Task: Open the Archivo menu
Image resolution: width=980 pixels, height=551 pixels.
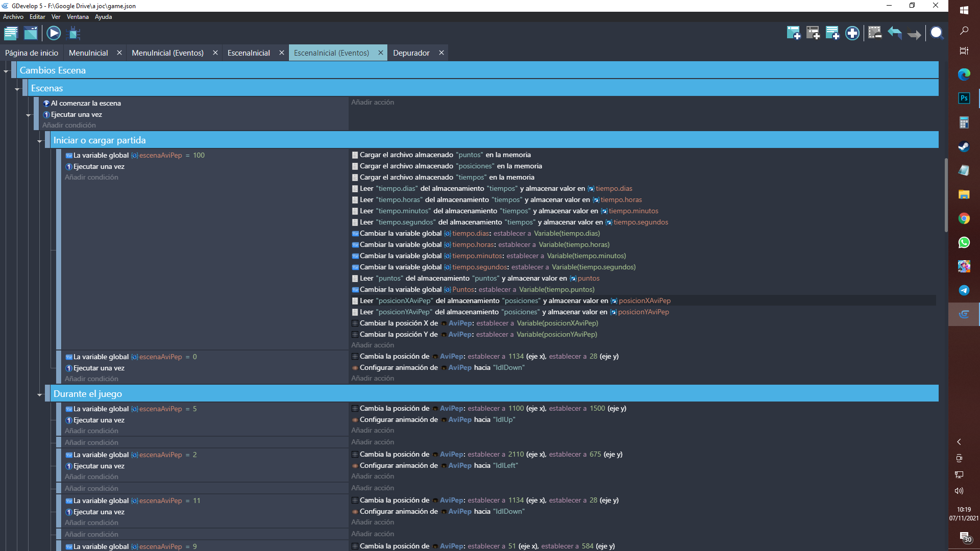Action: [13, 17]
